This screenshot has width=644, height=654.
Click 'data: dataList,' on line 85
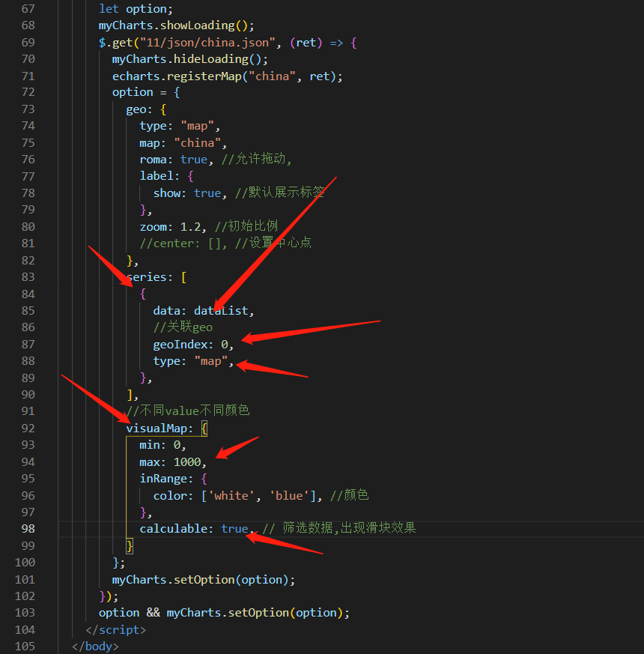[204, 311]
